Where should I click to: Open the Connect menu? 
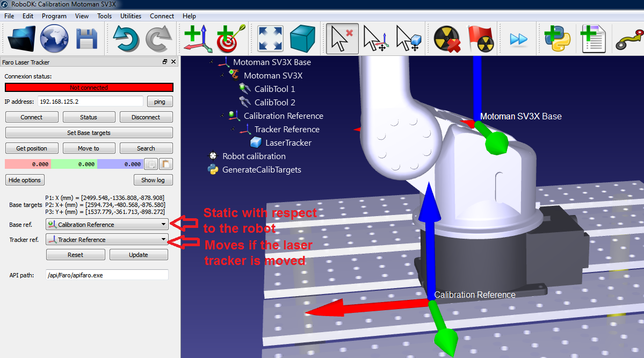click(x=162, y=16)
